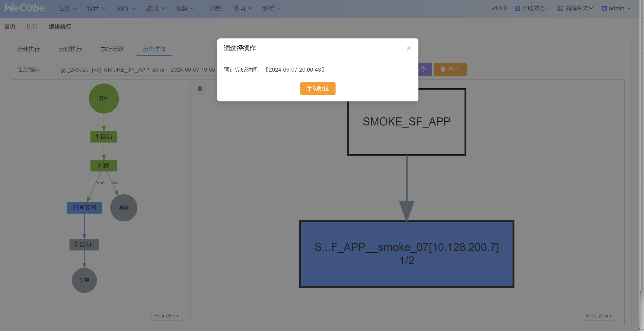Viewport: 644px width, 331px height.
Task: Open the 执行 menu in navbar
Action: coord(126,9)
